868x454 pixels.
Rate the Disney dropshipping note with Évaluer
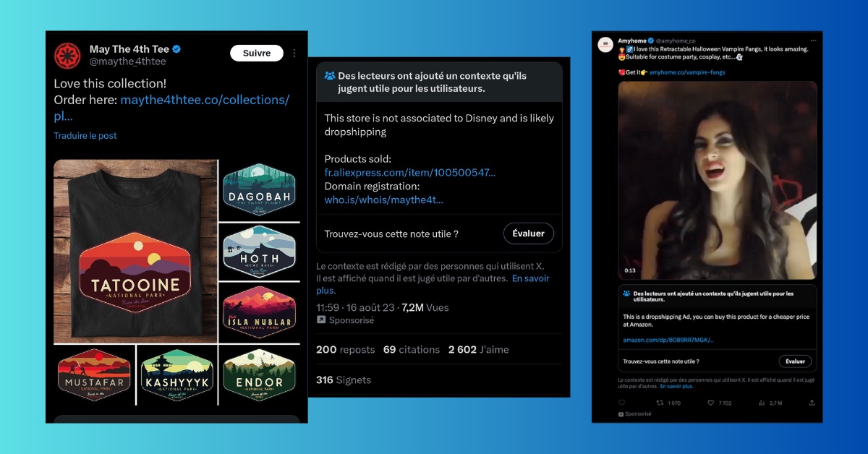(529, 234)
